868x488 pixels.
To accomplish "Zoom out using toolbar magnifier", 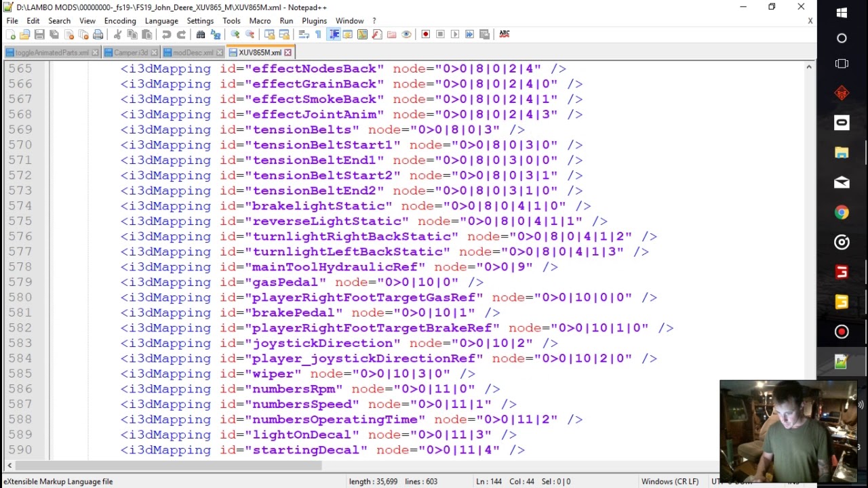I will pos(250,34).
